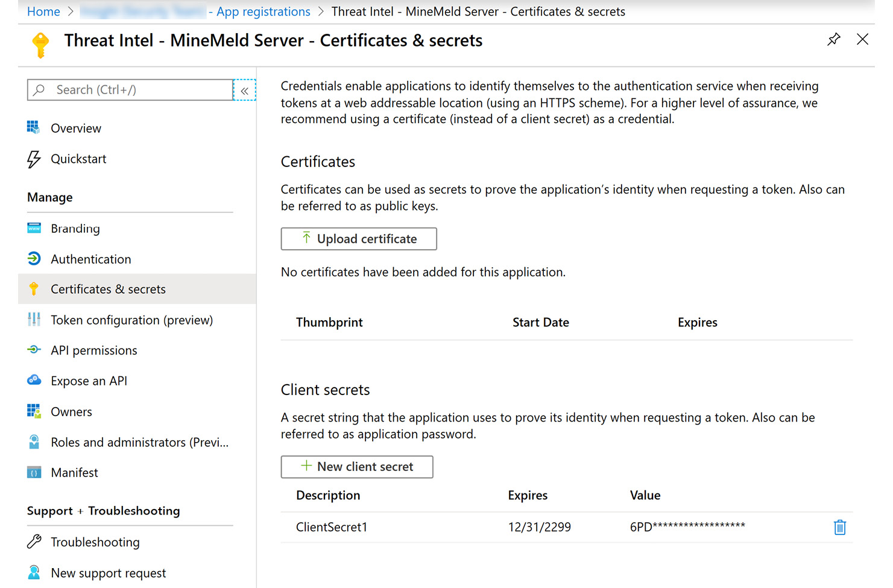Focus the Search (Ctrl+/) field
Image resolution: width=893 pixels, height=588 pixels.
click(x=130, y=90)
